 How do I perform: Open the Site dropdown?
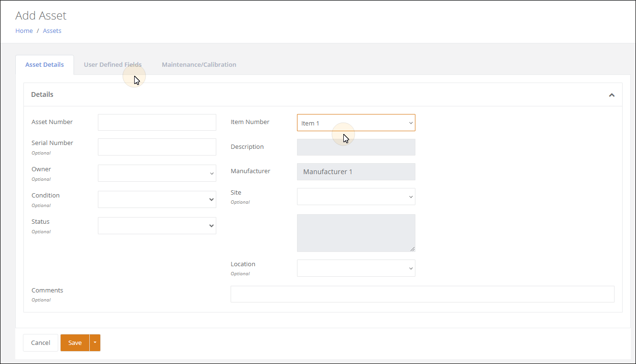point(356,197)
